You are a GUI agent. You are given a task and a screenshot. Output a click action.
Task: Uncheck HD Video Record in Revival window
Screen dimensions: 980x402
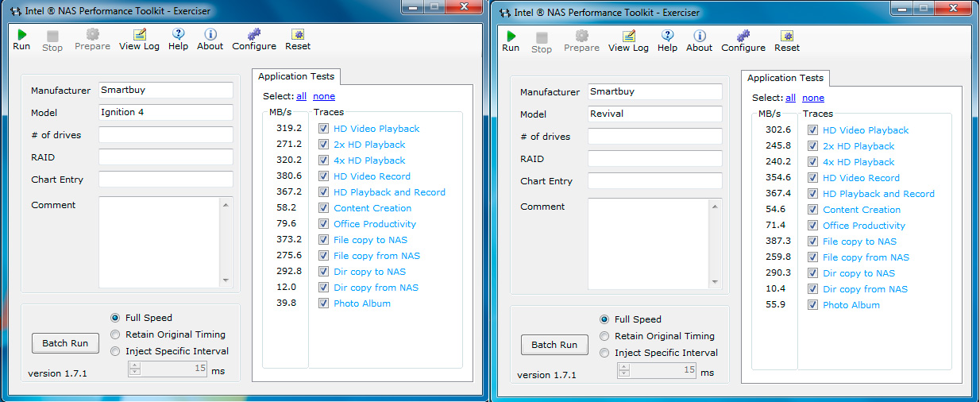coord(812,178)
